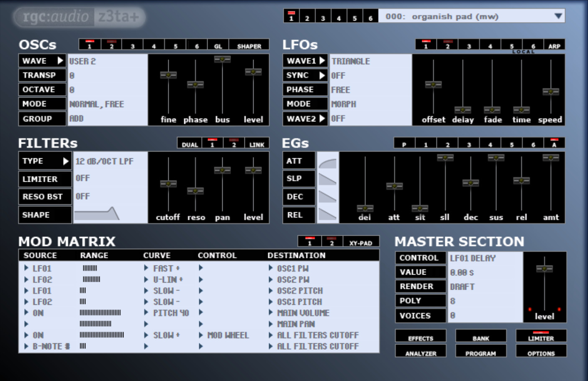Adjust the EG amt slider
Viewport: 588px width, 381px height.
(x=551, y=158)
